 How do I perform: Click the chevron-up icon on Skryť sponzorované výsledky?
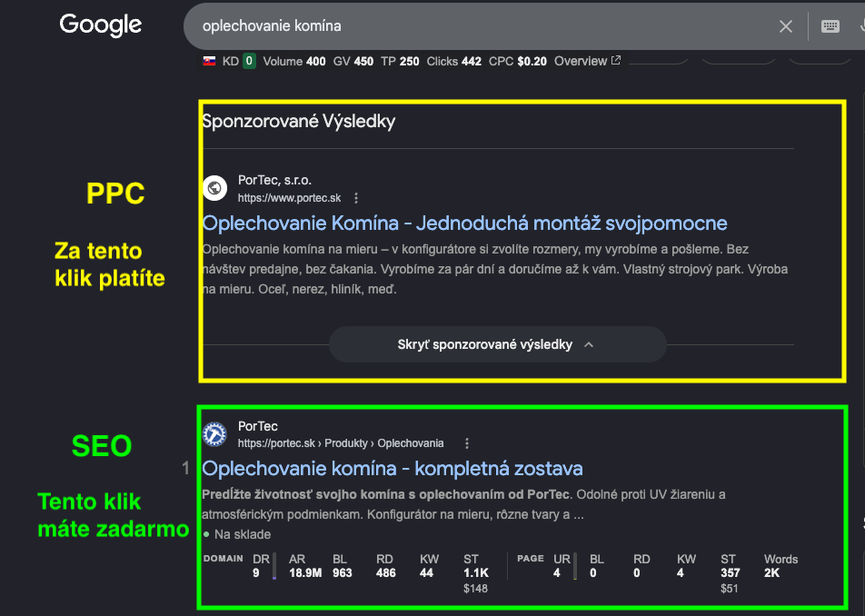coord(589,344)
